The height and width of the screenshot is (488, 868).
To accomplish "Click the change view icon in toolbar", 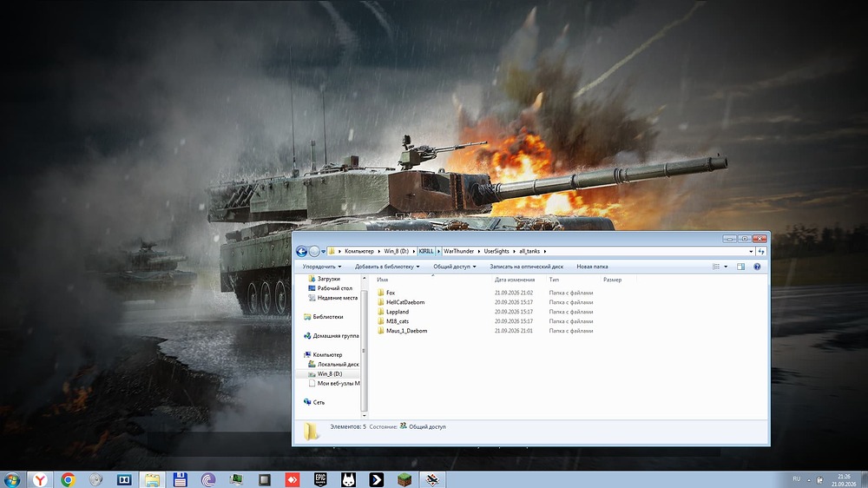I will click(x=716, y=267).
